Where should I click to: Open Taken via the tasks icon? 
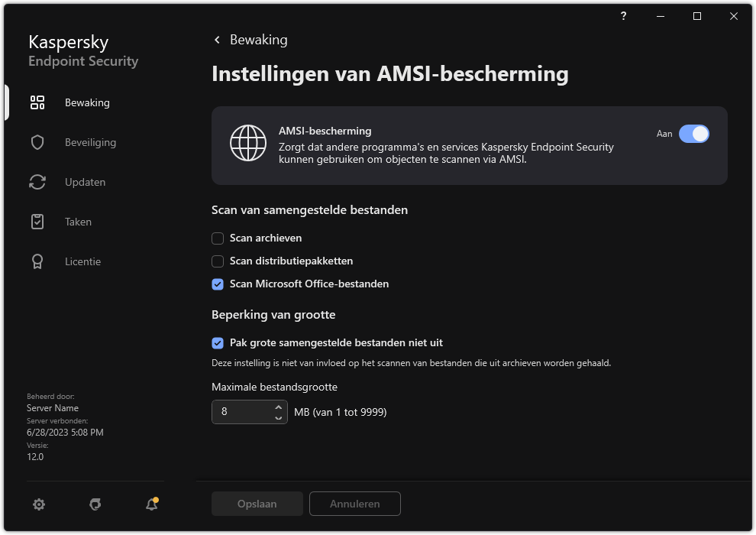click(37, 222)
